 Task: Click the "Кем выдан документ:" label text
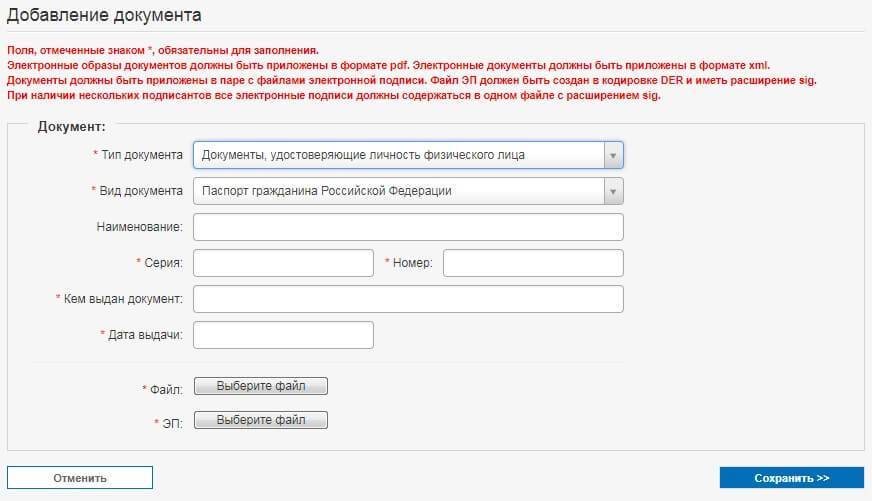[123, 299]
